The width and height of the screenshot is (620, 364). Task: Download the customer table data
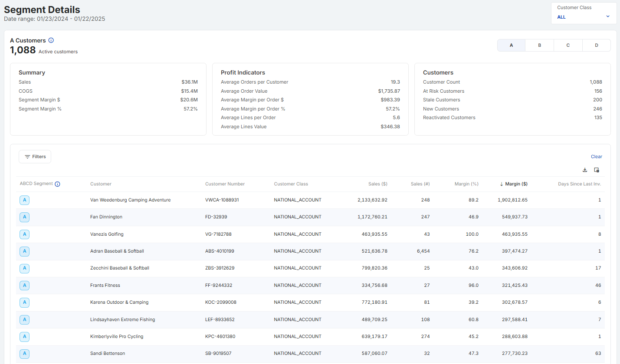tap(584, 170)
